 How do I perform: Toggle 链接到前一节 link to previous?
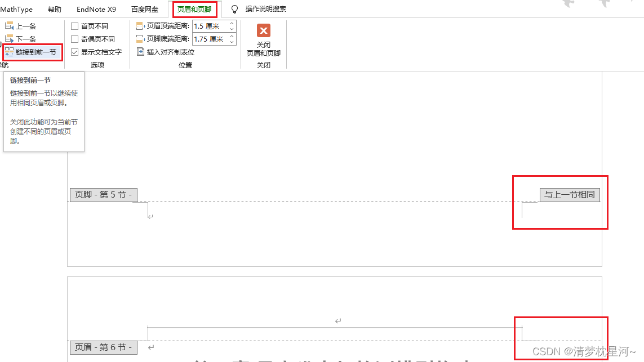[x=32, y=52]
